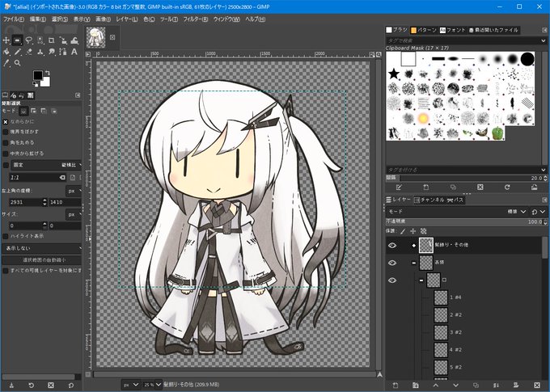The height and width of the screenshot is (392, 550).
Task: Select Add to selection mode icon
Action: point(33,112)
